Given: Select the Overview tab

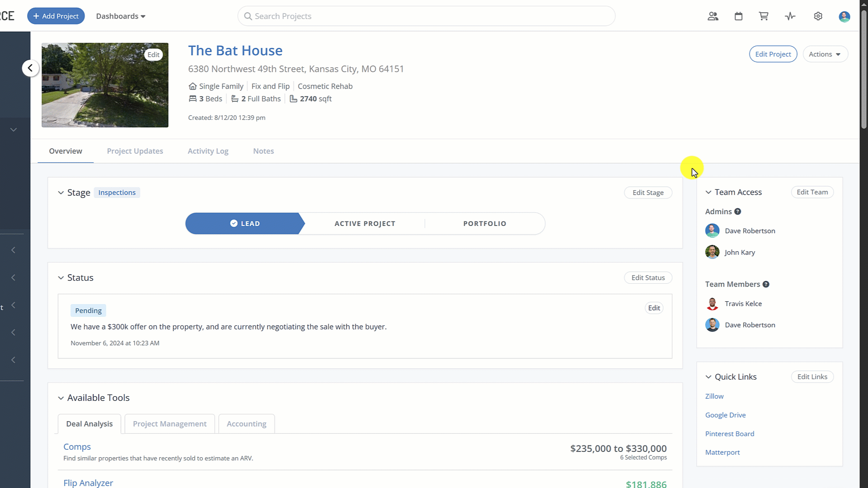Looking at the screenshot, I should [66, 151].
